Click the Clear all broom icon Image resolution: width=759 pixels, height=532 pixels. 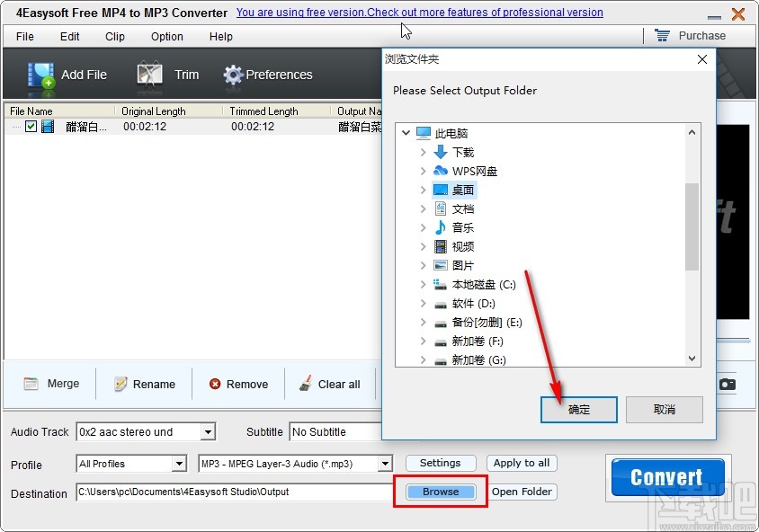coord(306,383)
